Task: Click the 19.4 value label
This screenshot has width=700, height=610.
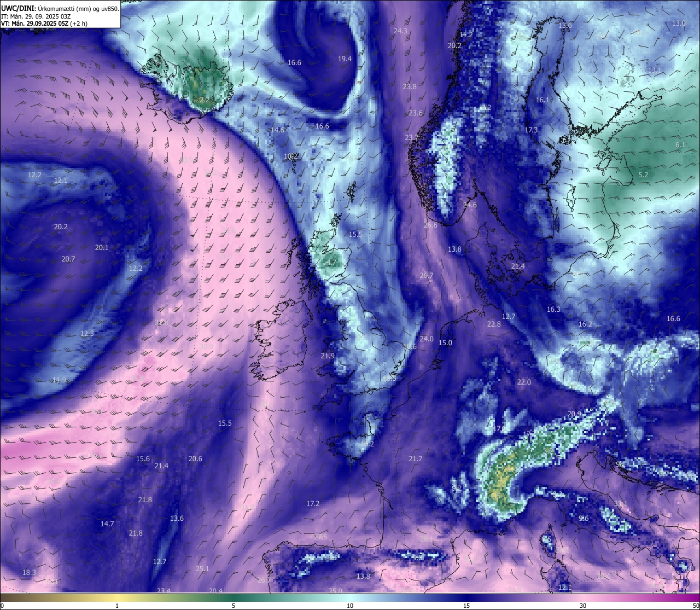Action: coord(345,59)
